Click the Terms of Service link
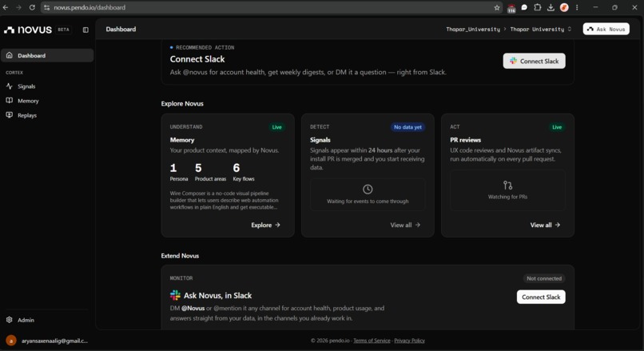 (x=372, y=341)
